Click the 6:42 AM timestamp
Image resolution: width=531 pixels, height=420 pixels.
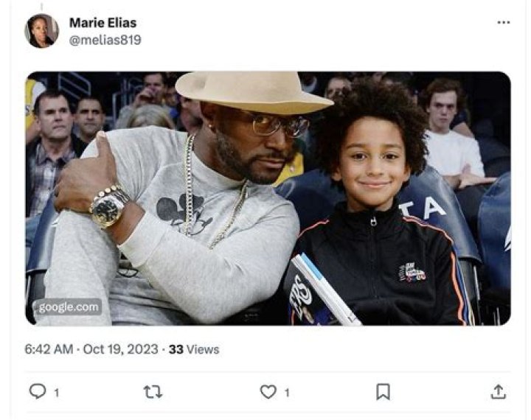49,349
